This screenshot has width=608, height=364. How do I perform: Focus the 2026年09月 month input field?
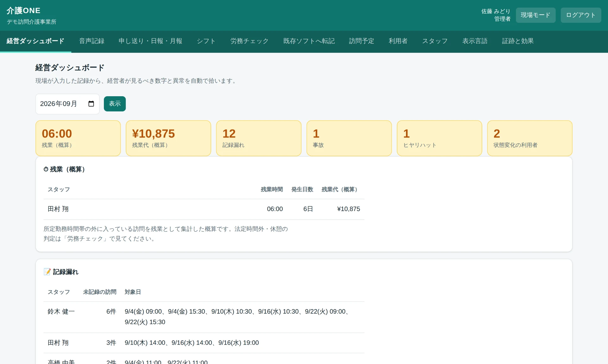[67, 104]
